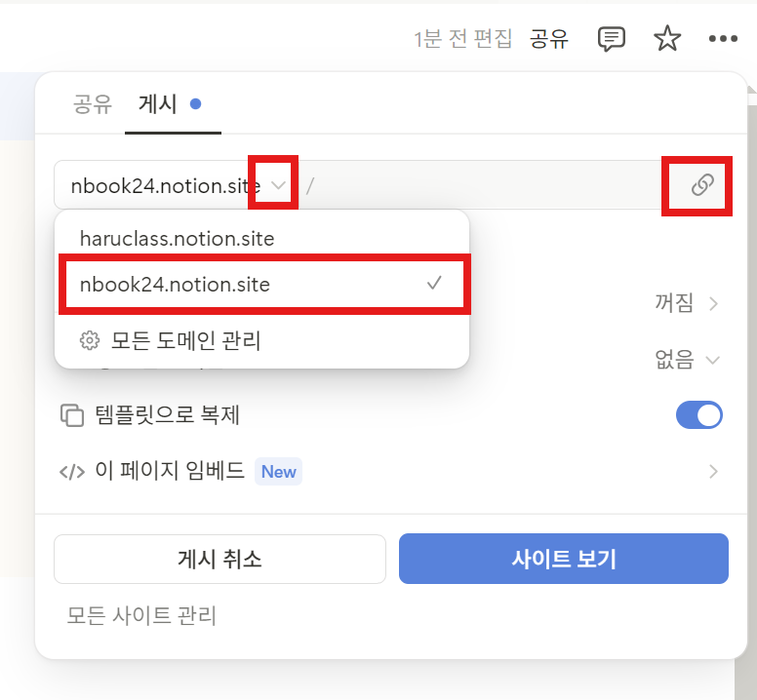Click the duplicate template squares icon
The height and width of the screenshot is (700, 757).
click(72, 415)
